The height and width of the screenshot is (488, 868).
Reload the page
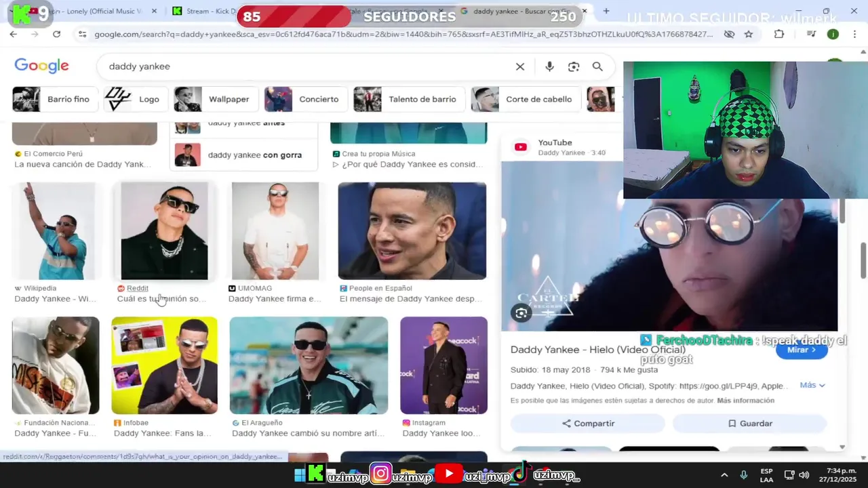coord(56,34)
